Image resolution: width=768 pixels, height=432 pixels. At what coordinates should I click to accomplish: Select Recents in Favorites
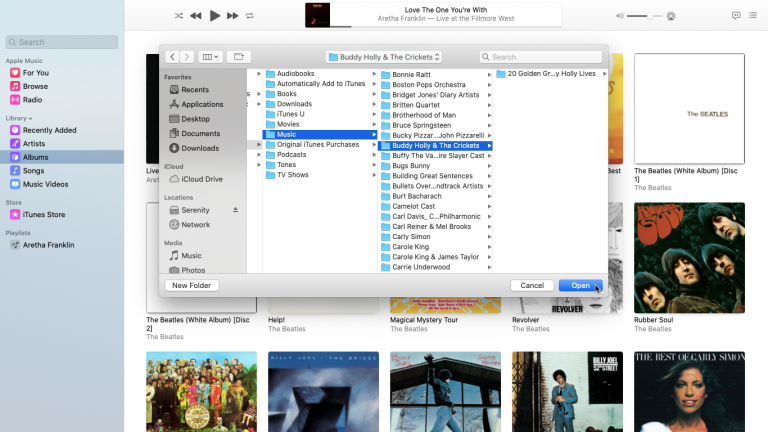click(195, 90)
